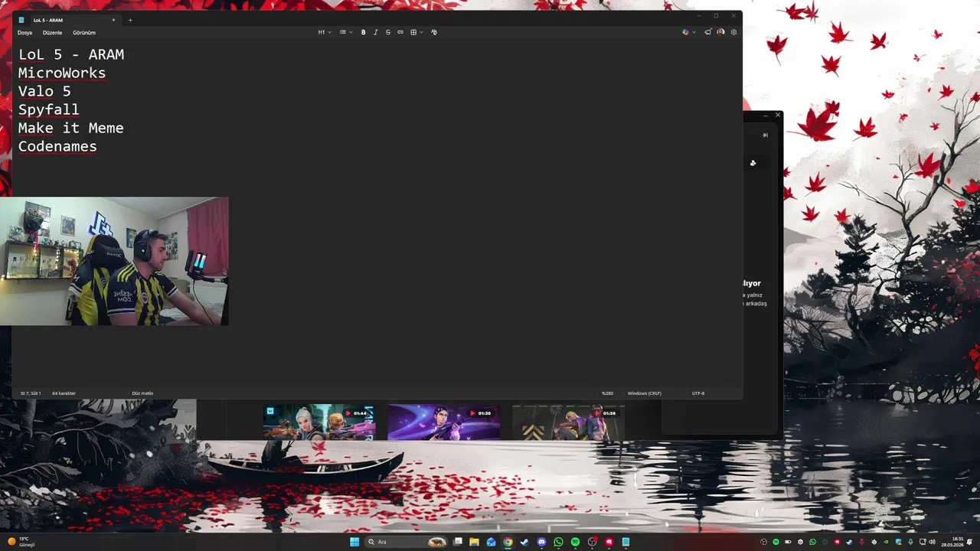980x551 pixels.
Task: Open File Explorer from taskbar
Action: [474, 542]
